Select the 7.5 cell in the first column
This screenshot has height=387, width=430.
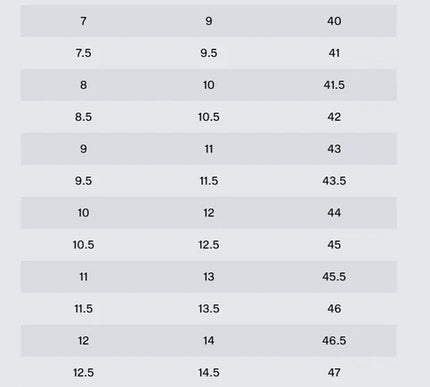pyautogui.click(x=83, y=53)
